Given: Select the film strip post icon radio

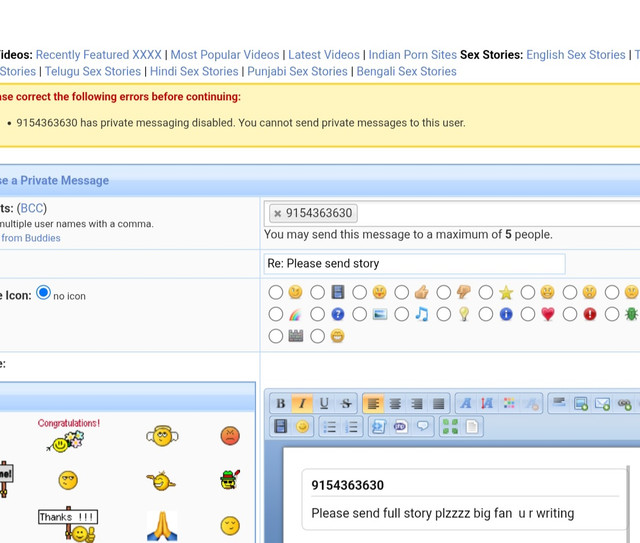Looking at the screenshot, I should (x=318, y=292).
